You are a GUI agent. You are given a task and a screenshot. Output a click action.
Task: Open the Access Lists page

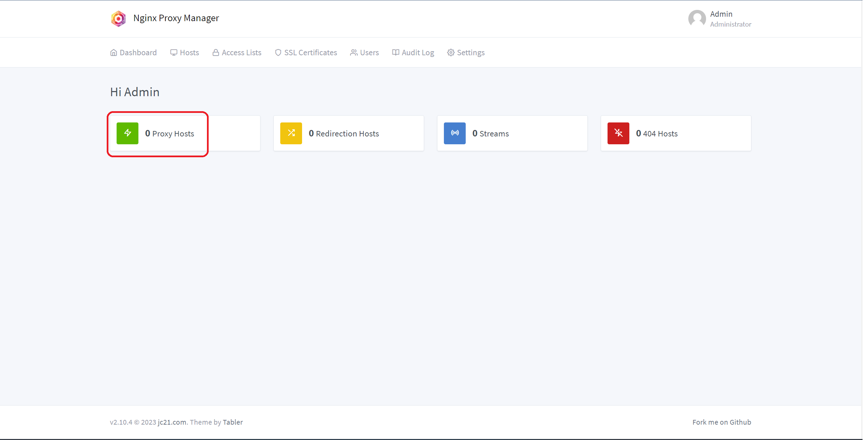click(x=237, y=53)
